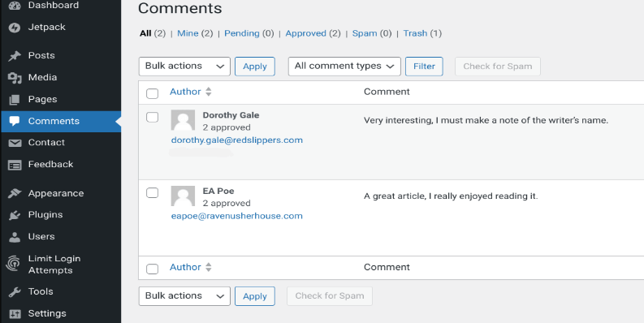The width and height of the screenshot is (644, 323).
Task: Click the Comments speech bubble icon
Action: pos(15,122)
